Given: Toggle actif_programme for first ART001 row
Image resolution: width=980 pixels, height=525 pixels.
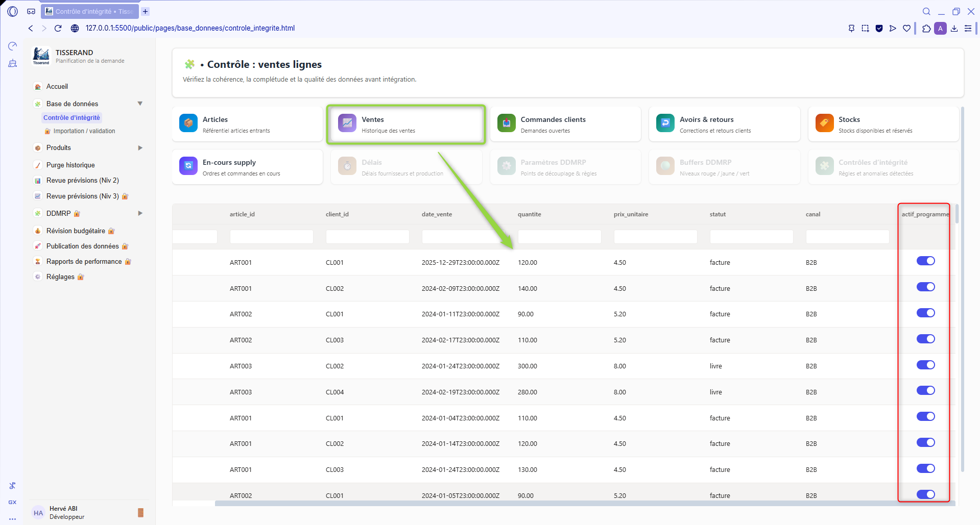Looking at the screenshot, I should click(925, 261).
